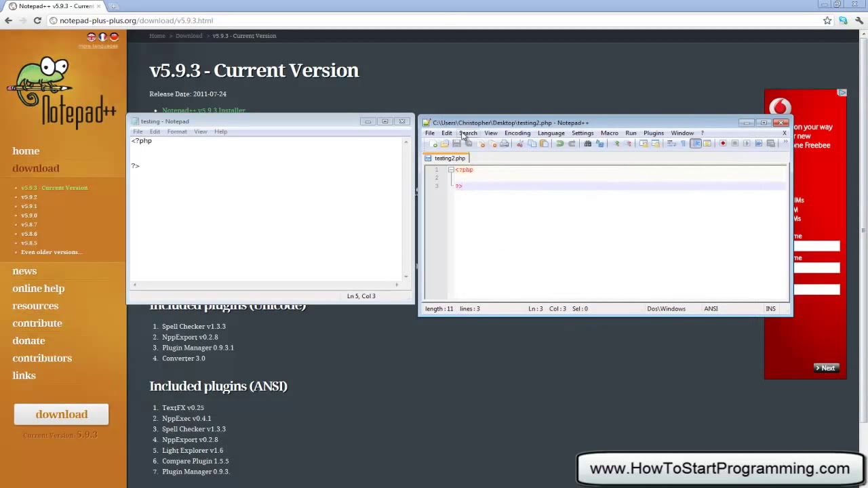Screen dimensions: 868x488
Task: Open Replace dialog from Notepad++ toolbar
Action: pos(599,144)
